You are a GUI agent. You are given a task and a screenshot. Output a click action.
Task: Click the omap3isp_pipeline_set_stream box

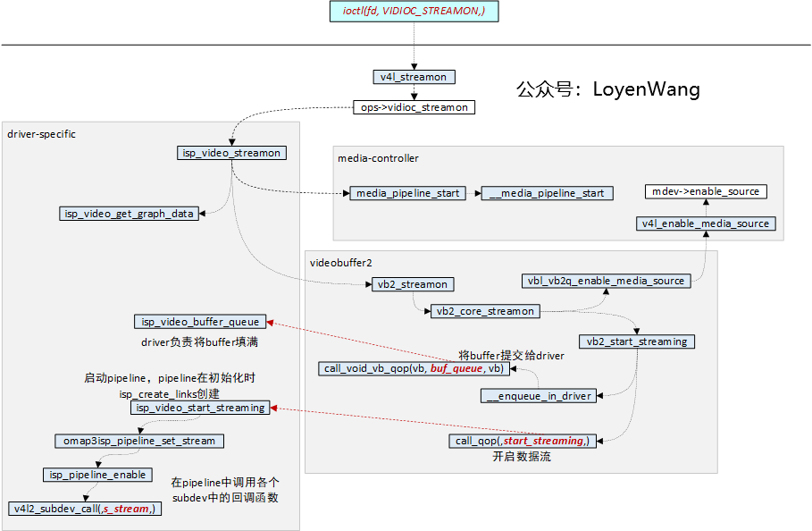pos(139,441)
